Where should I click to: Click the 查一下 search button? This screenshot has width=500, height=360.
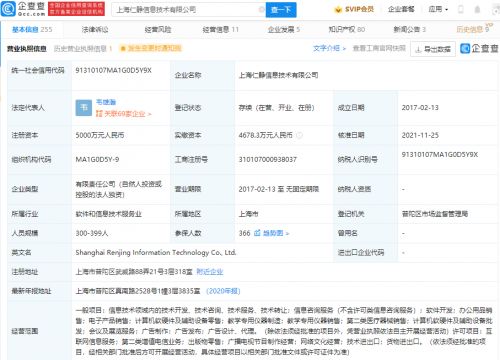click(281, 10)
